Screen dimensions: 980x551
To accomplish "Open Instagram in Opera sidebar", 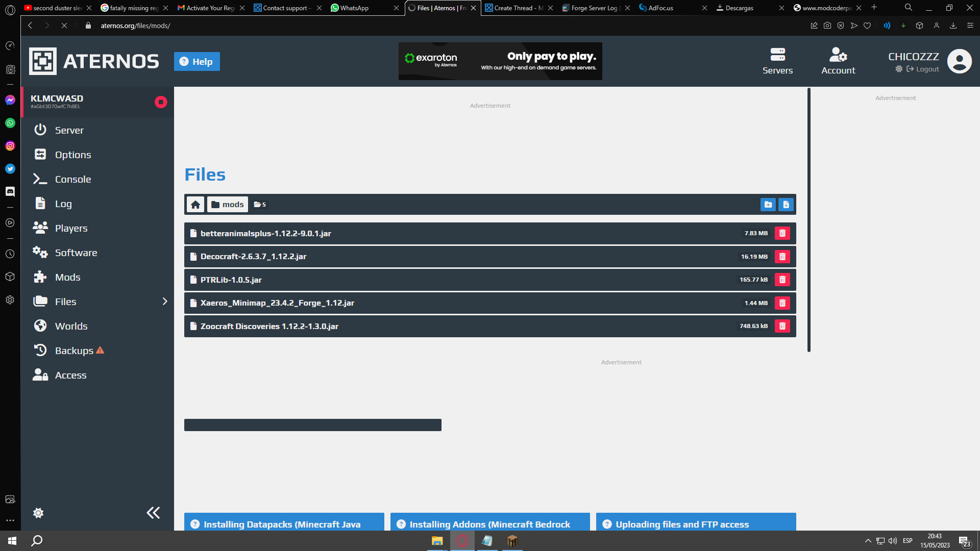I will pos(10,146).
